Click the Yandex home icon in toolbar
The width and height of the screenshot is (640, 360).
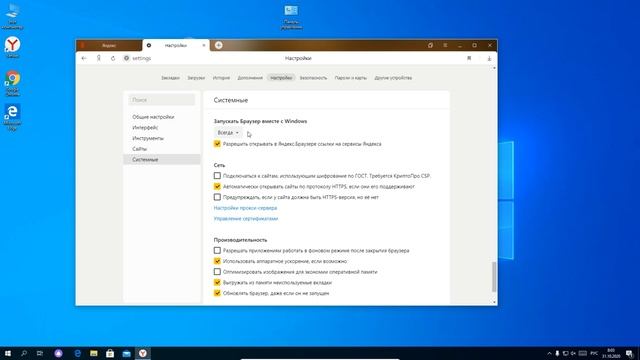[98, 58]
